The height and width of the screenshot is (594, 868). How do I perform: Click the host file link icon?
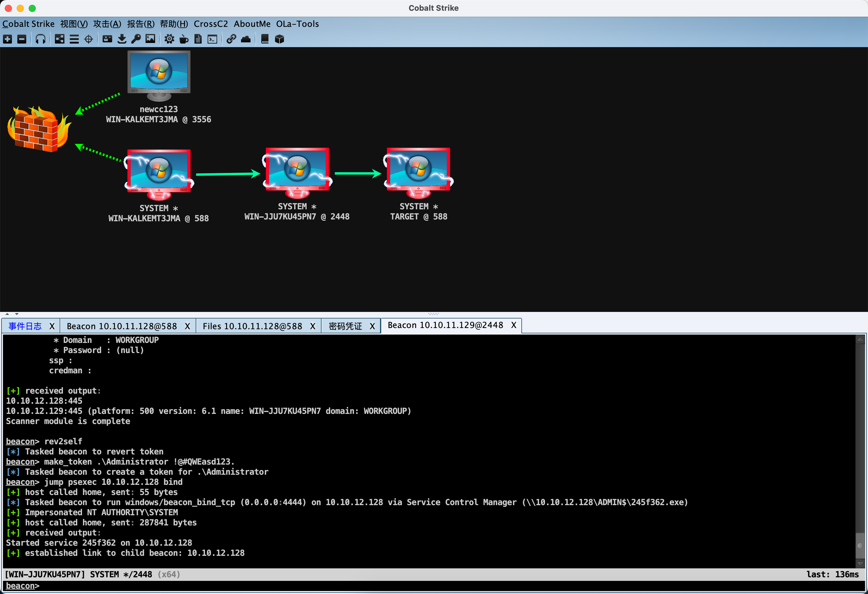(231, 39)
